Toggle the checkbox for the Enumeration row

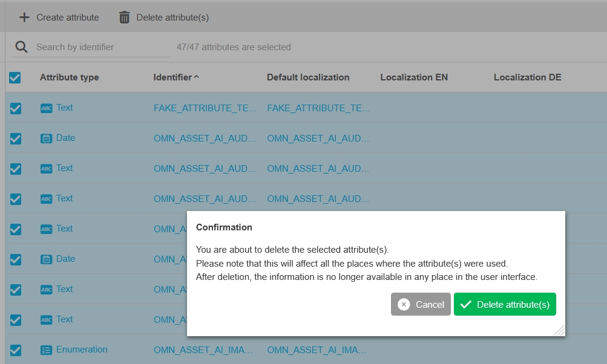pyautogui.click(x=16, y=350)
